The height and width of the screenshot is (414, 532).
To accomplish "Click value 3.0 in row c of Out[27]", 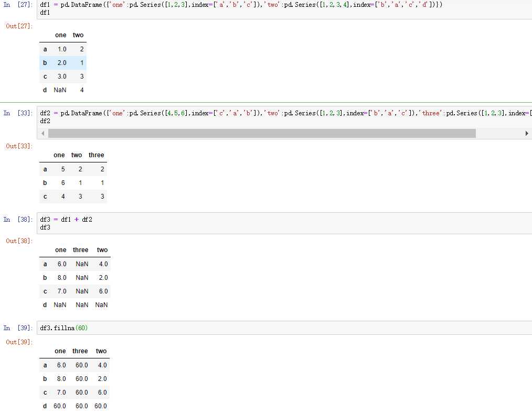I will (x=62, y=77).
